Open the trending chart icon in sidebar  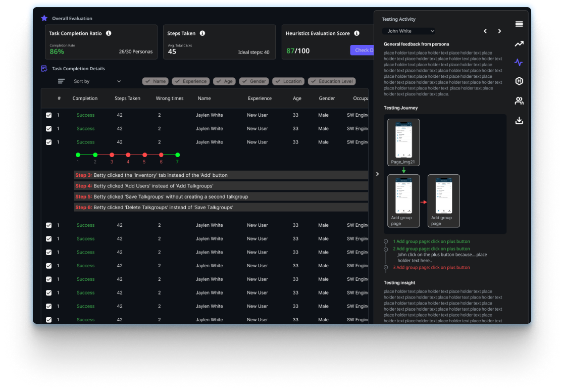pyautogui.click(x=519, y=44)
